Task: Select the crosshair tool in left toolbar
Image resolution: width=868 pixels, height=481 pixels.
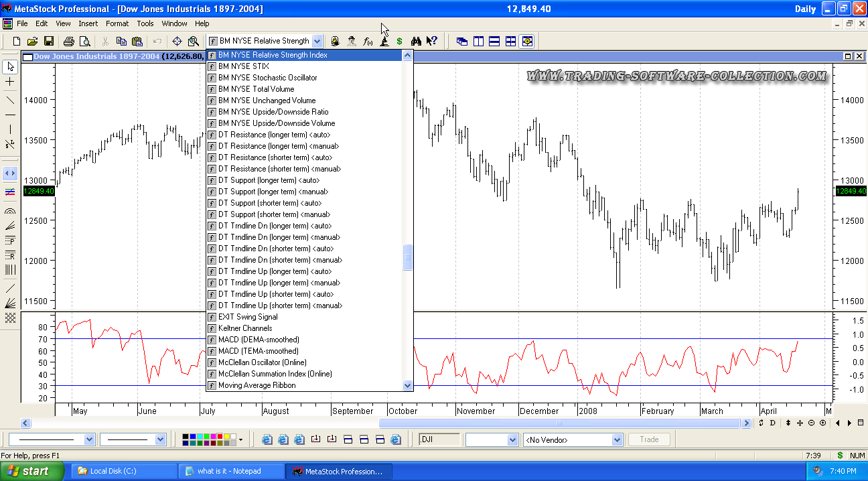Action: point(10,82)
